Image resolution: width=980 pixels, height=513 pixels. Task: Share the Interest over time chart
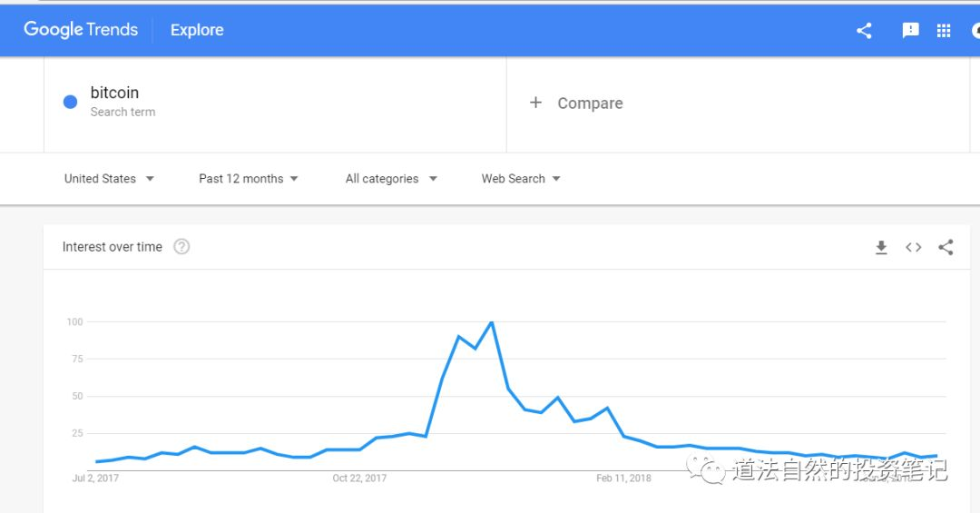946,247
